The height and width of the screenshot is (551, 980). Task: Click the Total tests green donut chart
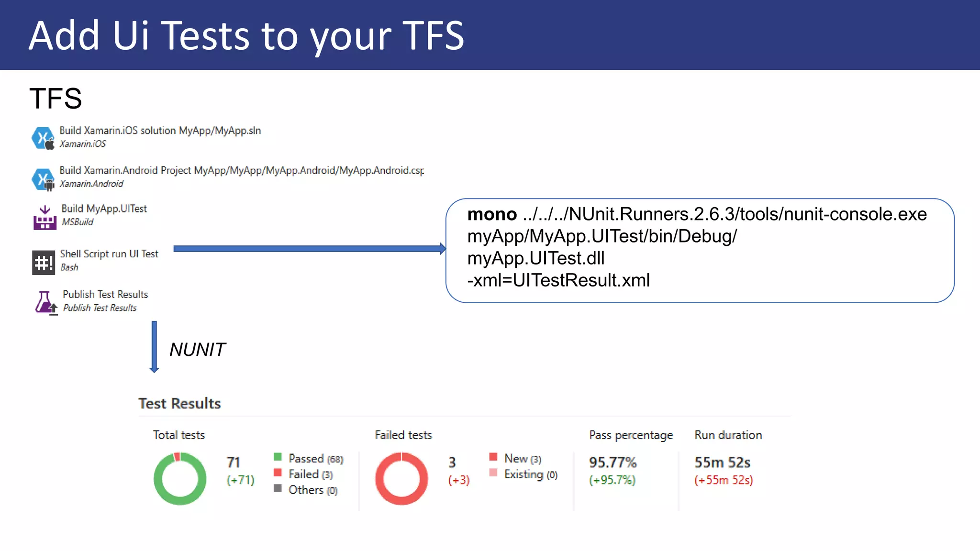[x=180, y=479]
